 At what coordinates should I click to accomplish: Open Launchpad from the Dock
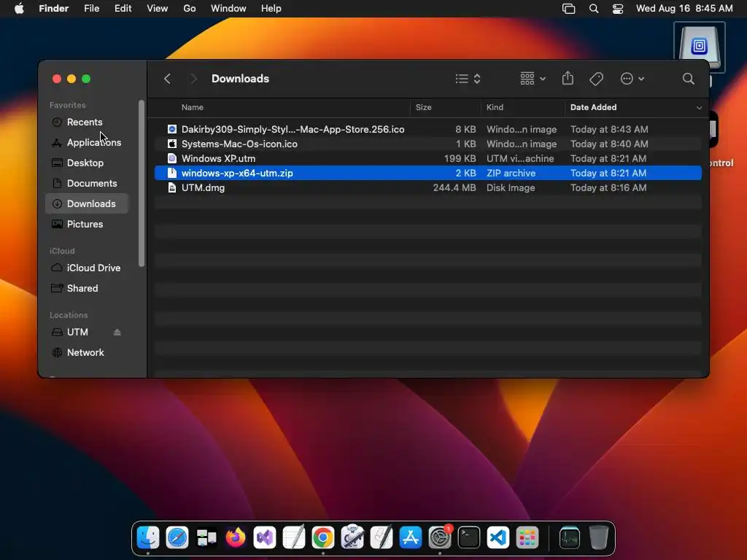(527, 537)
